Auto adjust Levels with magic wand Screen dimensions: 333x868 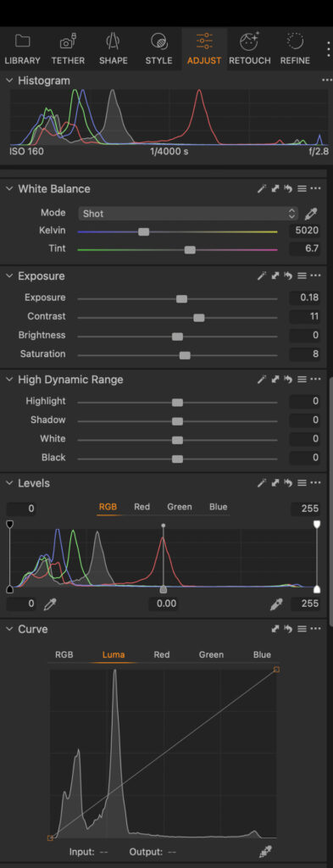coord(262,482)
